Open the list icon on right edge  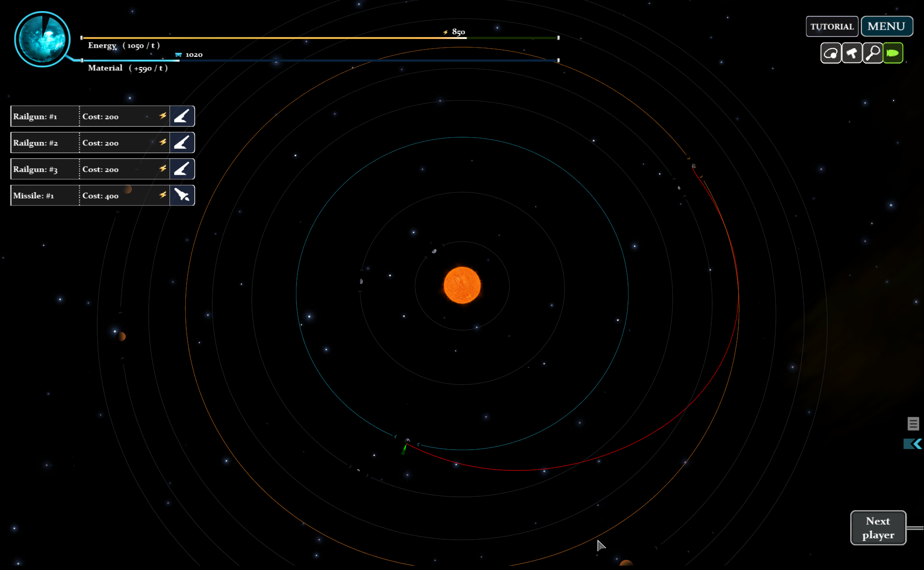click(913, 424)
